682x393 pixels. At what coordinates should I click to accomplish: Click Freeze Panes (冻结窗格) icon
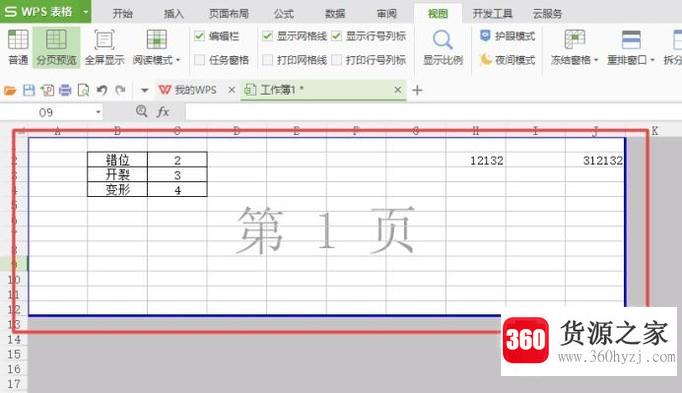pos(575,39)
